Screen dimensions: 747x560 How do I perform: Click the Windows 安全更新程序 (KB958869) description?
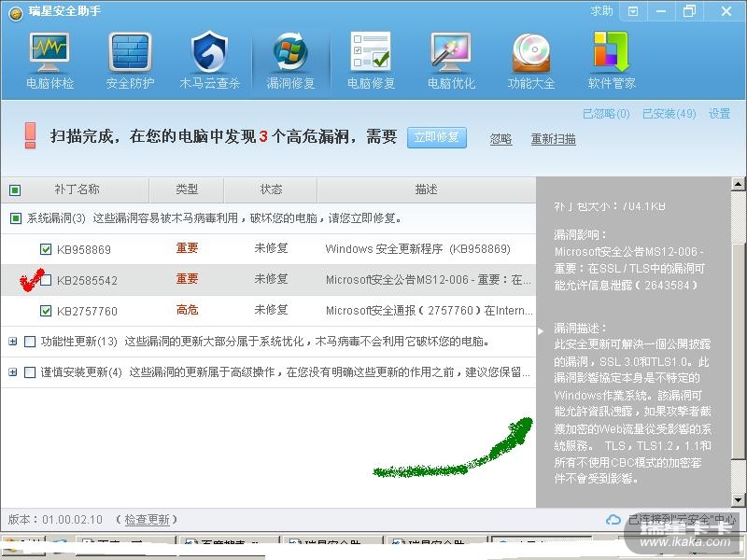[x=417, y=249]
